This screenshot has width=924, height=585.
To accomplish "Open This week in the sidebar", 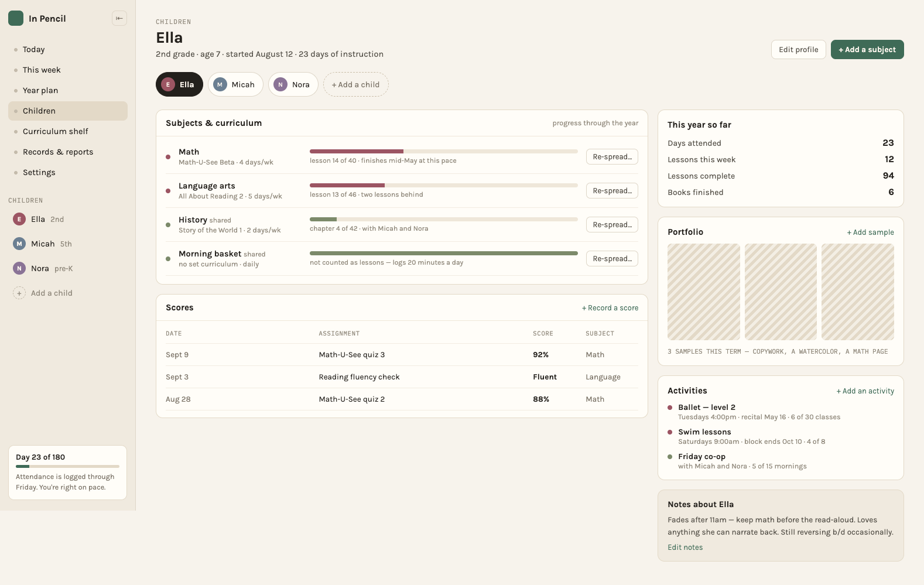I will pyautogui.click(x=68, y=70).
